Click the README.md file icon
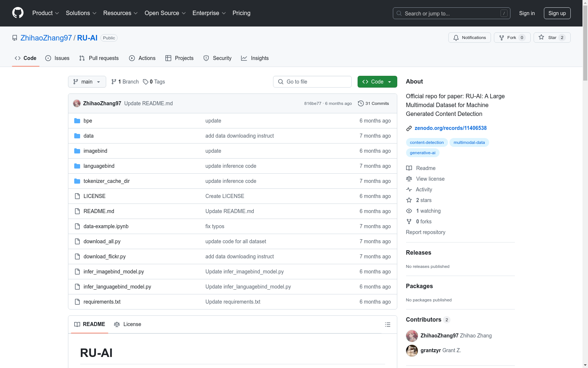 [77, 211]
